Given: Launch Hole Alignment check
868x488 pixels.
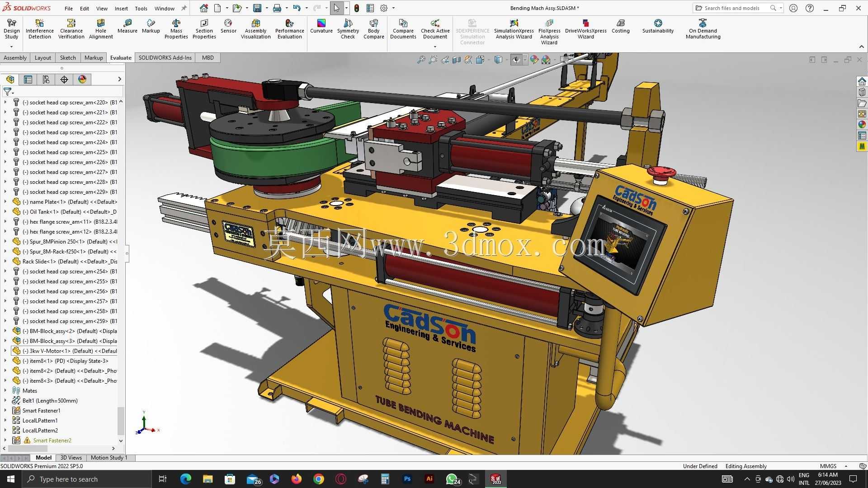Looking at the screenshot, I should click(x=101, y=29).
